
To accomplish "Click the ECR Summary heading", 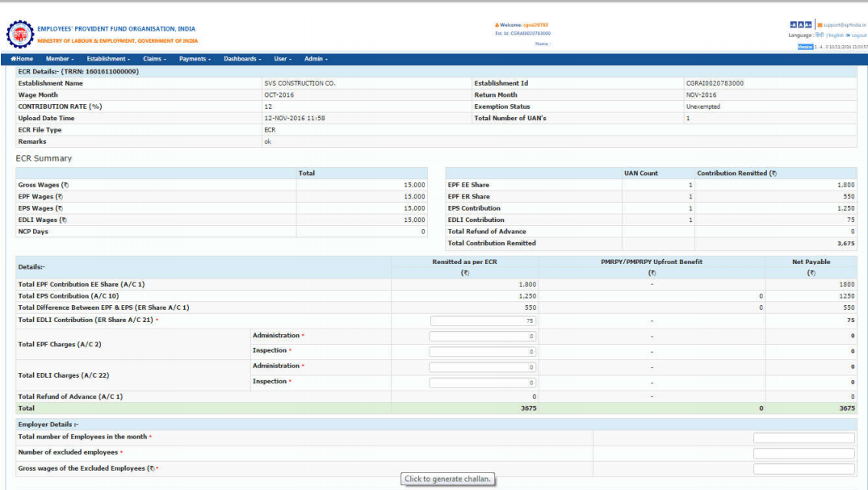I will pyautogui.click(x=44, y=158).
